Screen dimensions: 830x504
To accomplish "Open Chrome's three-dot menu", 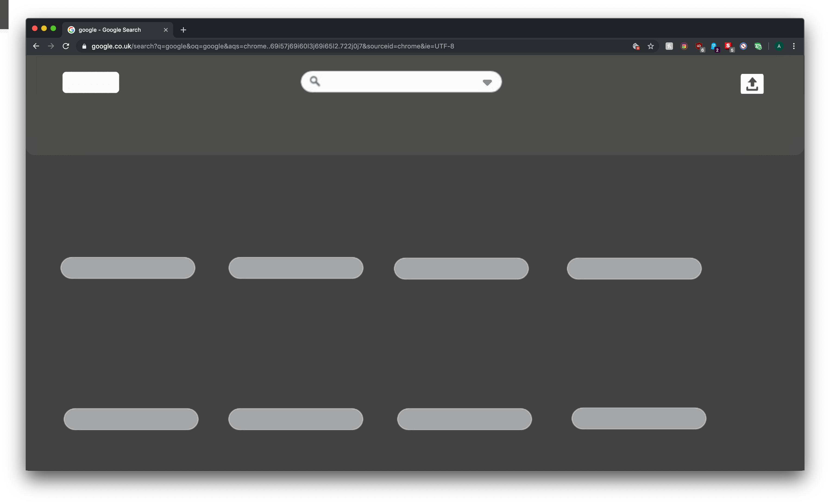I will click(794, 46).
